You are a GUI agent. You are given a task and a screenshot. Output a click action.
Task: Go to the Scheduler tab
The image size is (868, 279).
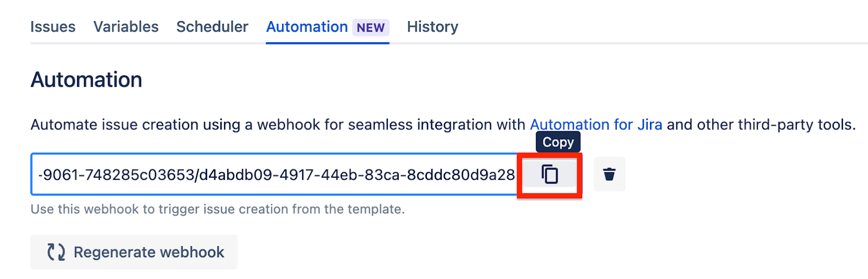(x=212, y=27)
